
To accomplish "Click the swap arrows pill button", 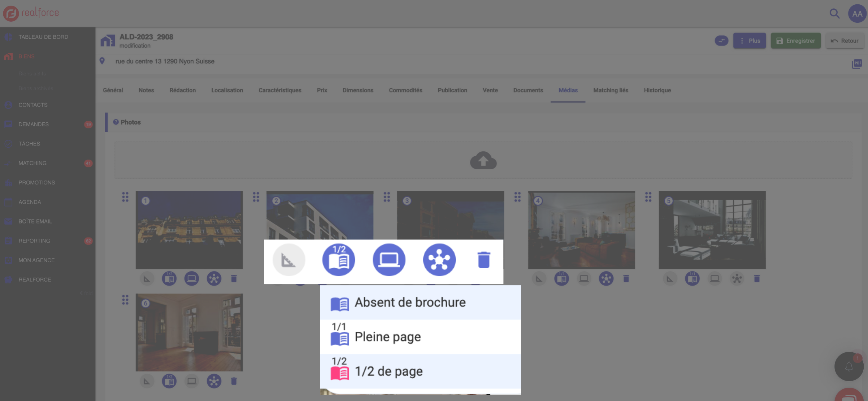I will [x=721, y=41].
